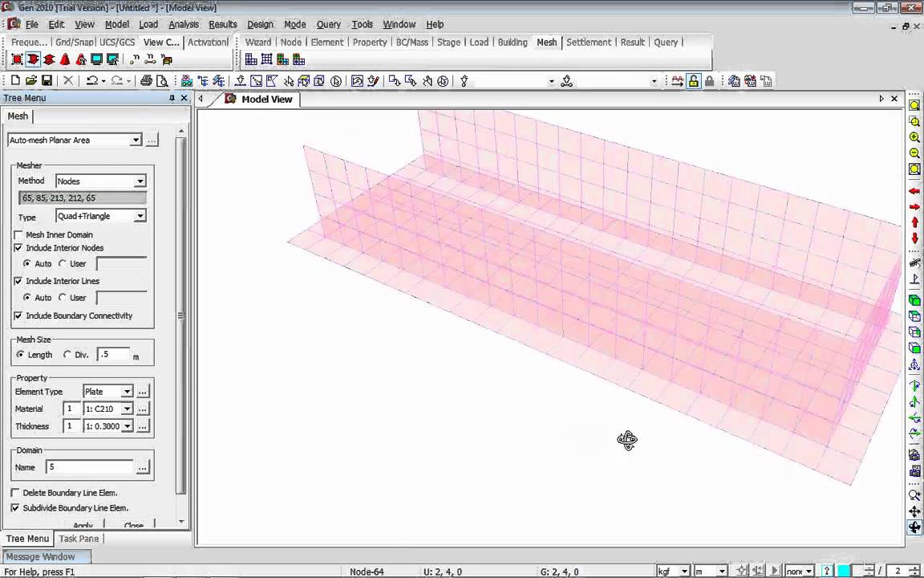The image size is (924, 578).
Task: Enable Mesh Inner Domain checkbox
Action: [18, 234]
